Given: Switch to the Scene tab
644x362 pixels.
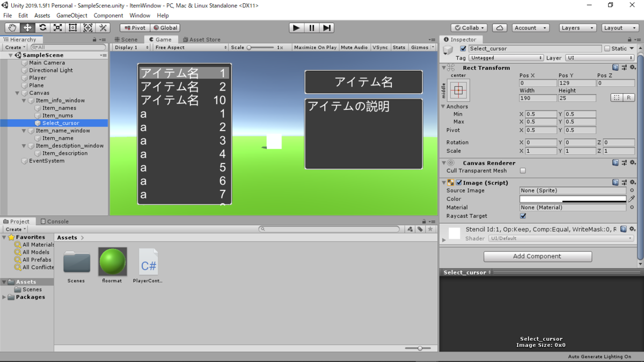Looking at the screenshot, I should (126, 39).
